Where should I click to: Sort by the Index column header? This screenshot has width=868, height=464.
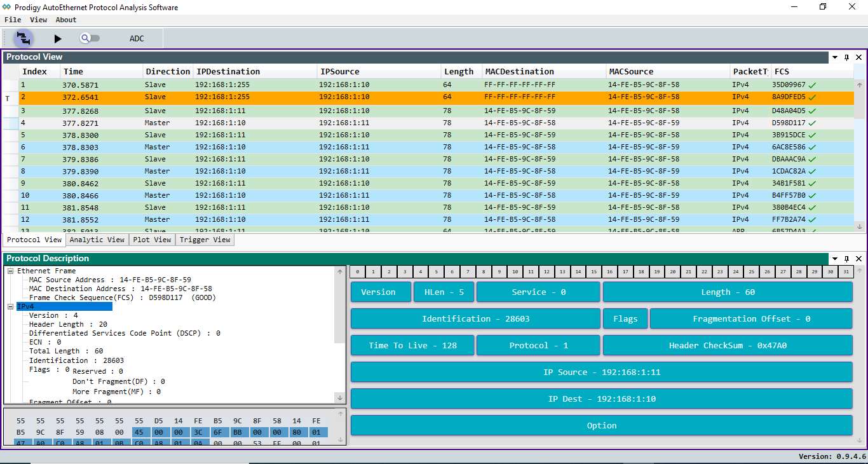pyautogui.click(x=39, y=71)
